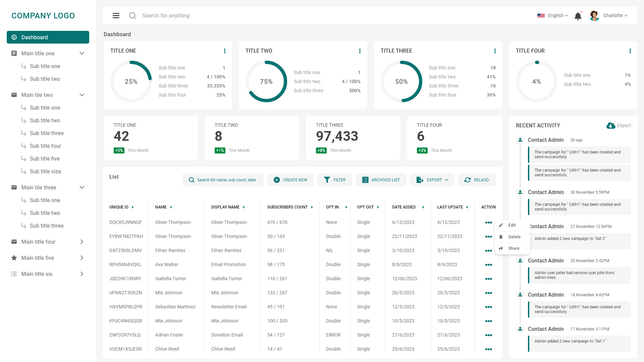Sort by UNIQUE ID column arrows

pos(133,207)
